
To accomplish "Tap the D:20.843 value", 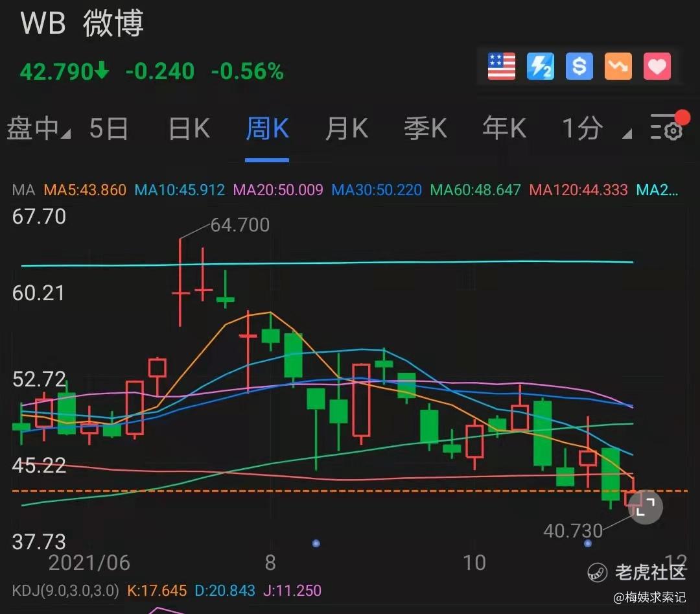I will tap(224, 591).
